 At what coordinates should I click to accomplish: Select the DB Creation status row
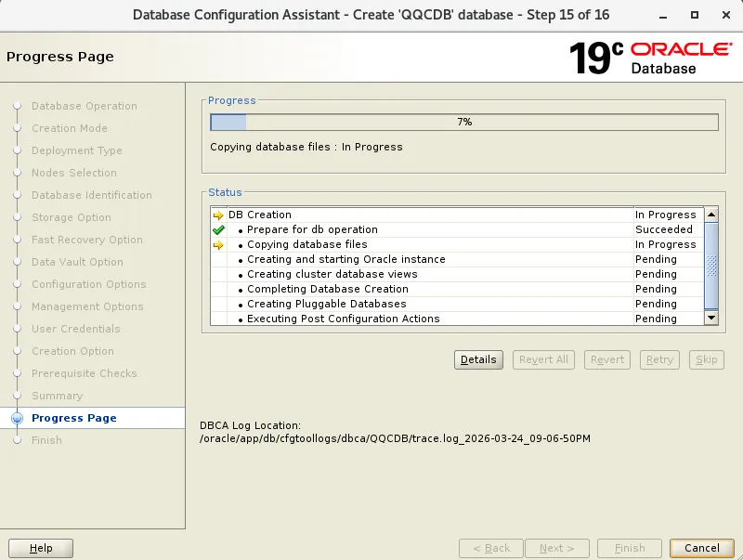pos(457,215)
